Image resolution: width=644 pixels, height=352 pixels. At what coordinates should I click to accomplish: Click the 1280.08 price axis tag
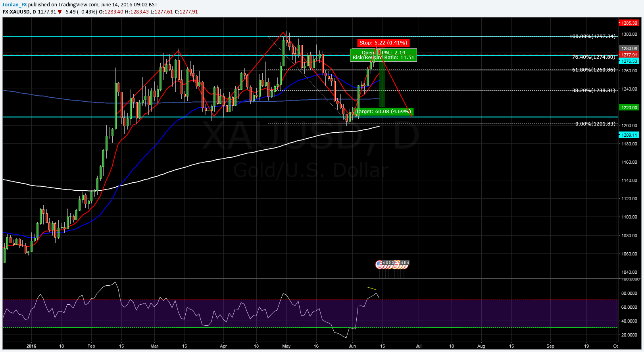629,48
